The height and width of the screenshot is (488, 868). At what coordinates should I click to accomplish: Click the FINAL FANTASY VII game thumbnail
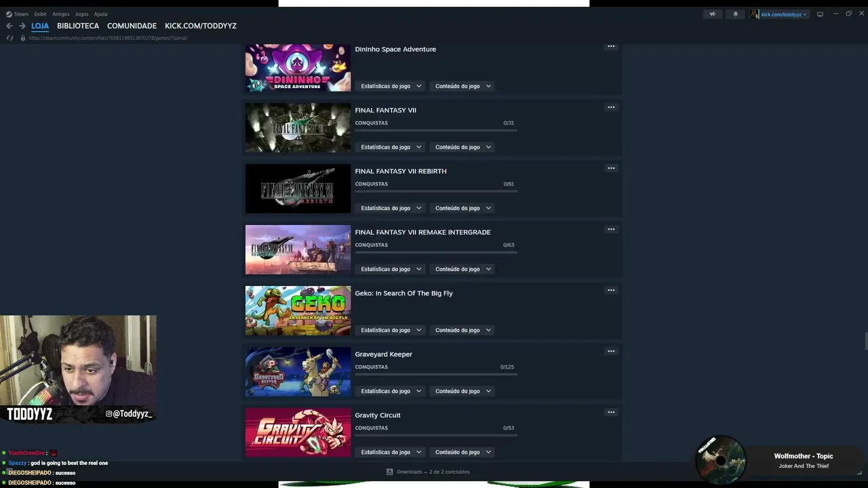pyautogui.click(x=298, y=127)
